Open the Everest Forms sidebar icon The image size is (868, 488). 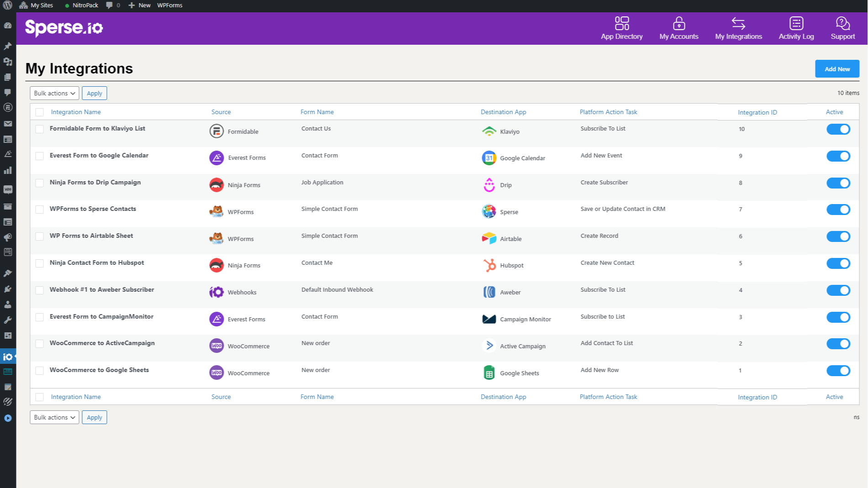coord(8,154)
